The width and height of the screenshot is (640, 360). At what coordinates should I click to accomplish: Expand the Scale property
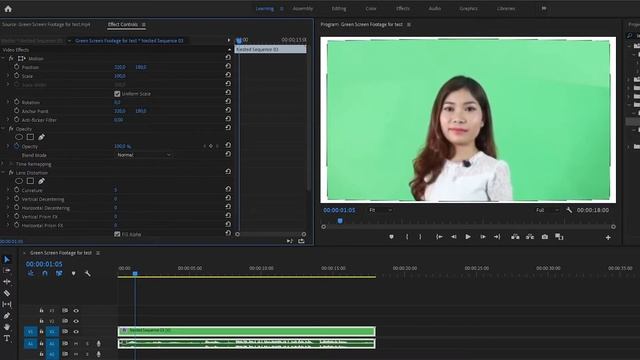(x=7, y=76)
